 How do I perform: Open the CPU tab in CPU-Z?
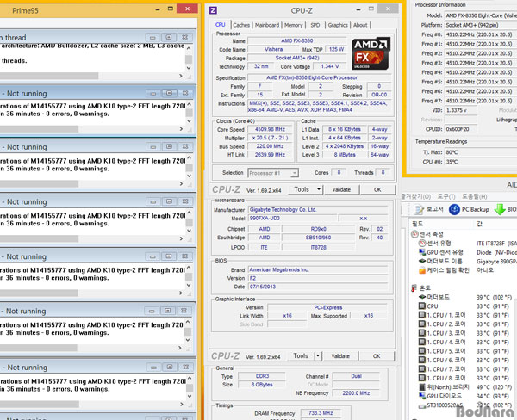pos(221,25)
